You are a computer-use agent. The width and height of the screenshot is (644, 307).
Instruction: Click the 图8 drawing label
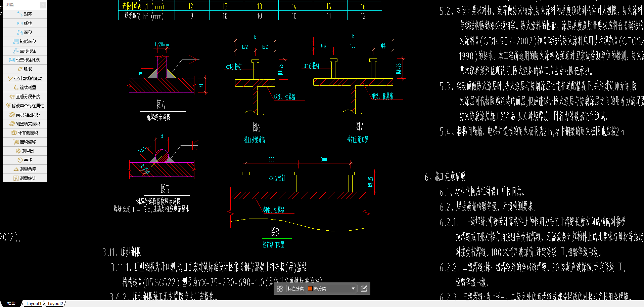(x=275, y=232)
